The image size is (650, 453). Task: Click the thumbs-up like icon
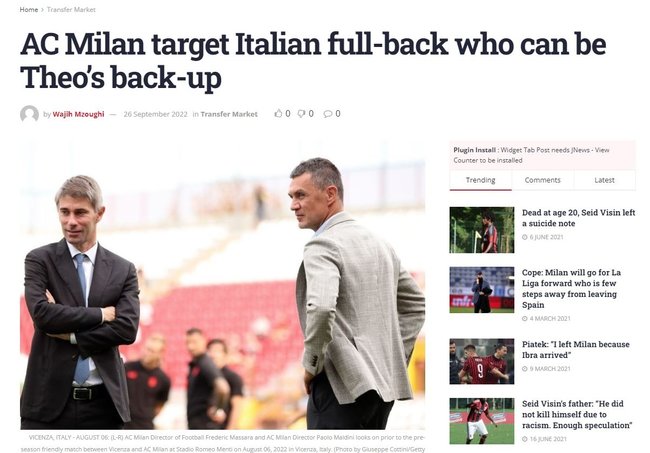pyautogui.click(x=278, y=114)
